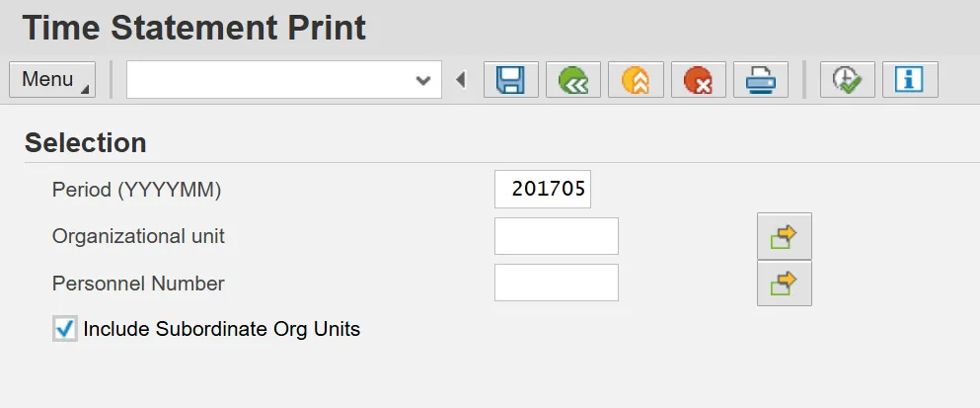Image resolution: width=980 pixels, height=408 pixels.
Task: Select the Personnel Number input field
Action: pyautogui.click(x=556, y=284)
